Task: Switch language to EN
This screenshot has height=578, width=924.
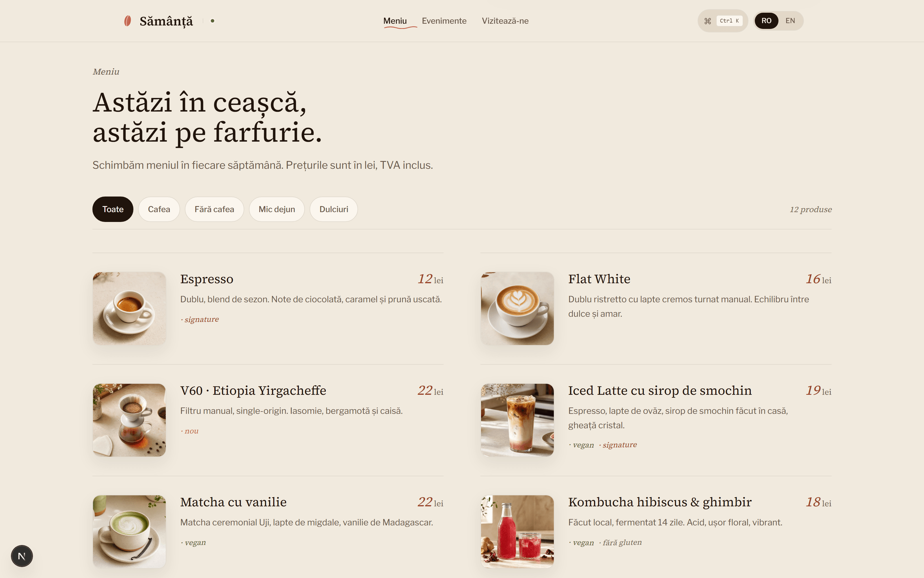Action: click(790, 21)
